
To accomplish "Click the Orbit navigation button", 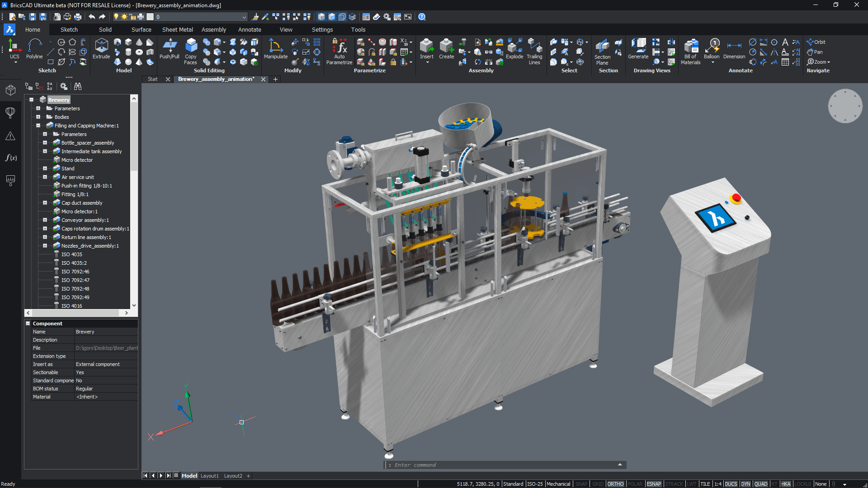I will coord(816,42).
